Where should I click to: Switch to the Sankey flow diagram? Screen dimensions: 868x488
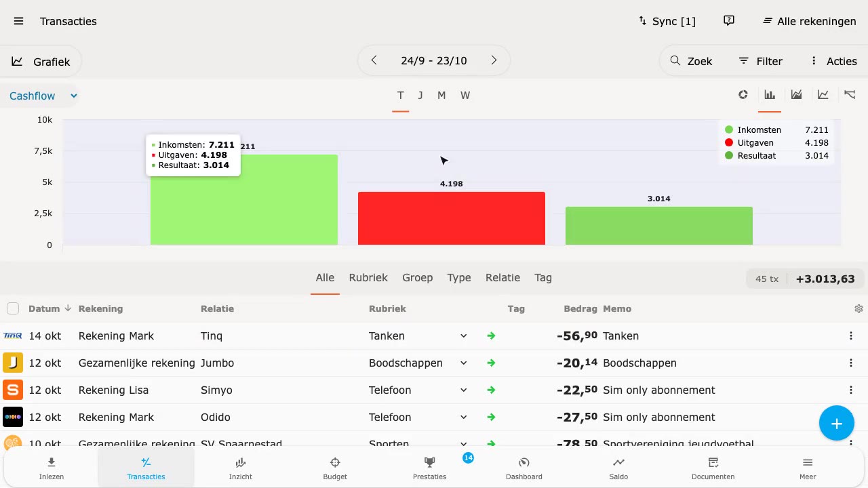tap(850, 95)
